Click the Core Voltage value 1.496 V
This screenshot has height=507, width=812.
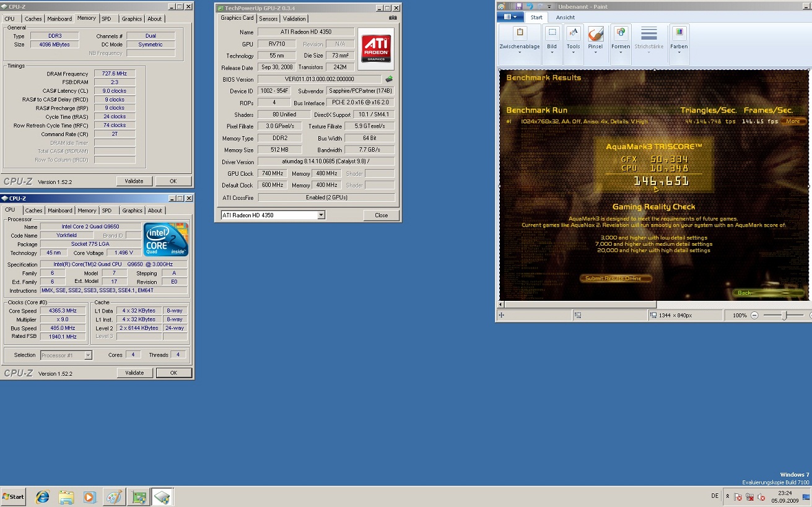click(124, 253)
